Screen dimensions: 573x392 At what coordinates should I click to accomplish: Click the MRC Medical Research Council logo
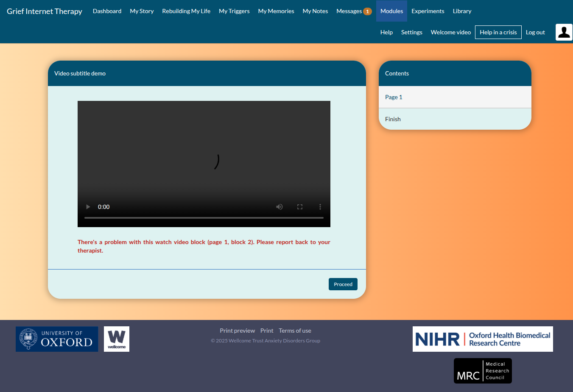click(x=483, y=371)
